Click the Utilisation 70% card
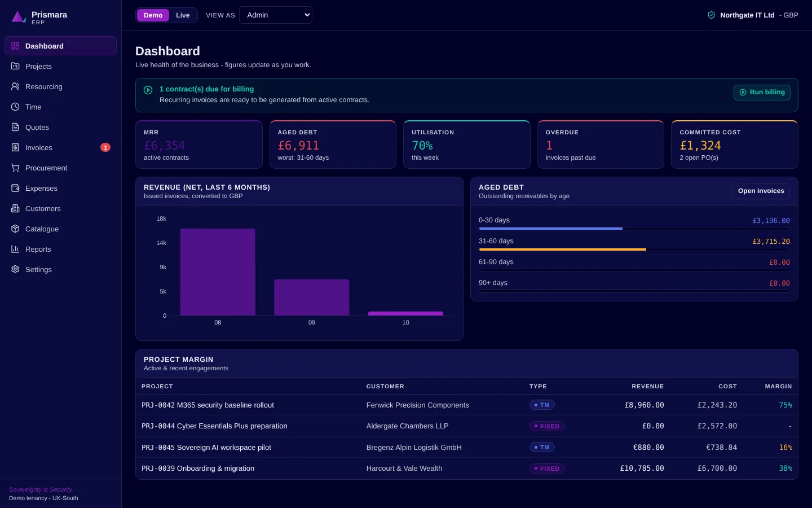 [467, 144]
